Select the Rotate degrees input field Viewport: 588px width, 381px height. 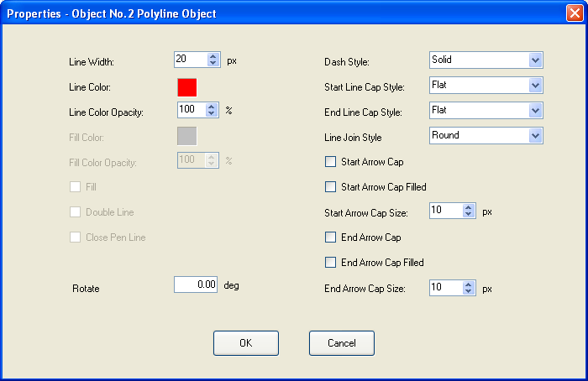click(196, 284)
